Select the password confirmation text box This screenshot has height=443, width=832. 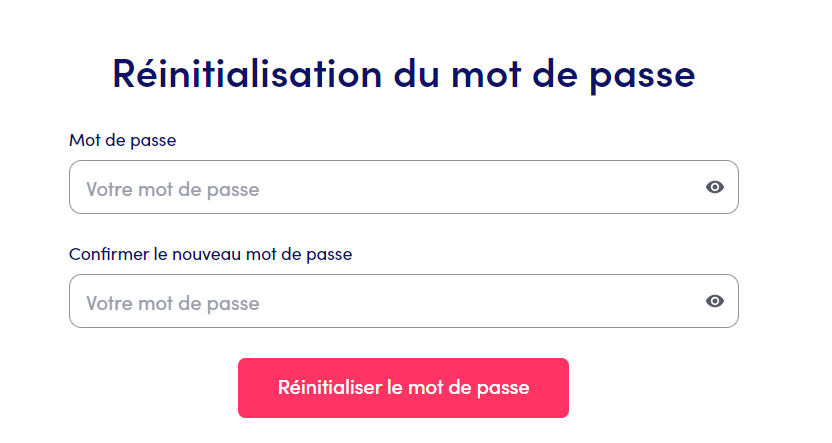point(380,302)
